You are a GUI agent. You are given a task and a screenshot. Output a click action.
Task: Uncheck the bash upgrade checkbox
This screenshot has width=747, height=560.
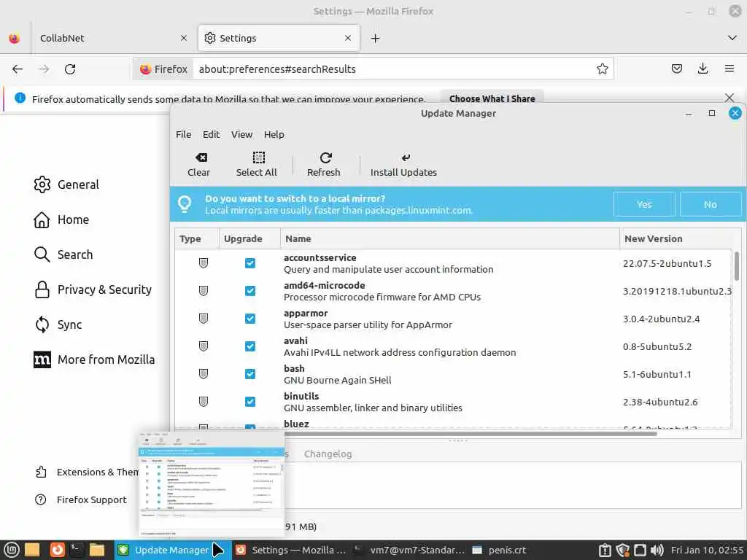250,374
